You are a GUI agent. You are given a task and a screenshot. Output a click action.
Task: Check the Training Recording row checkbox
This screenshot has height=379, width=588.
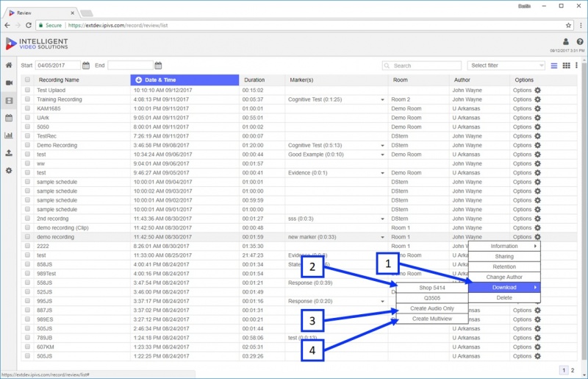(x=27, y=99)
